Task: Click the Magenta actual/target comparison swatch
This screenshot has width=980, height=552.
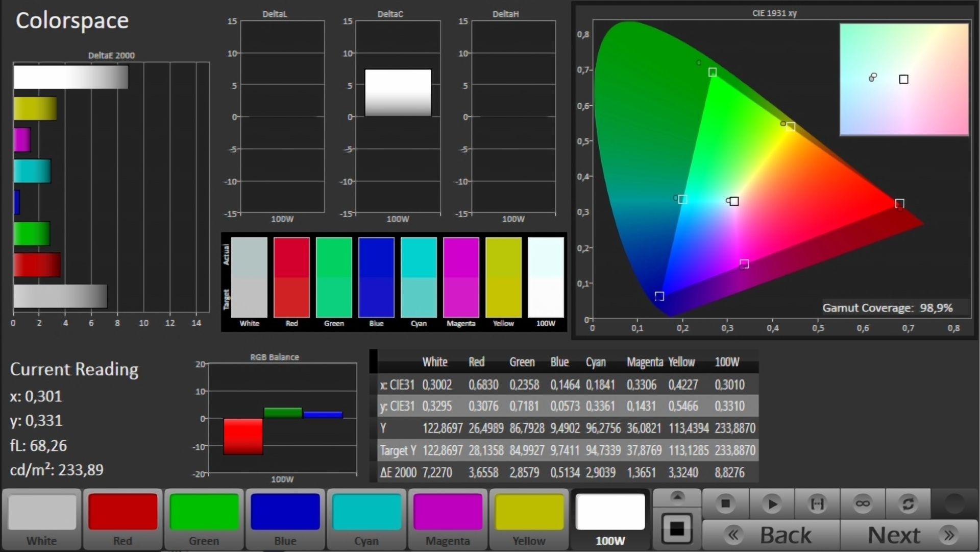Action: click(x=461, y=277)
